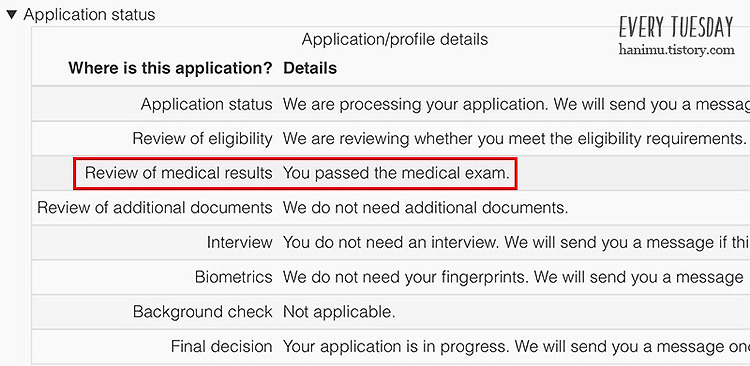
Task: Select the Application/profile details table title
Action: click(x=395, y=39)
